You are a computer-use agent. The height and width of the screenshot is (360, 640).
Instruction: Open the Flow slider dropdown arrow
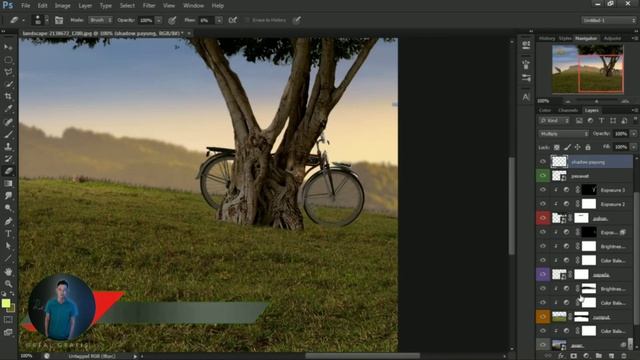click(x=219, y=20)
